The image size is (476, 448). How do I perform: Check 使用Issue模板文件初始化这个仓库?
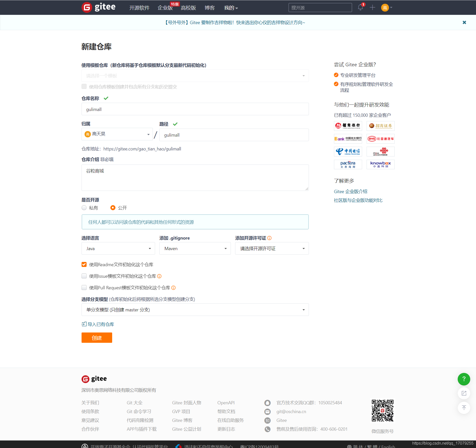click(x=84, y=276)
